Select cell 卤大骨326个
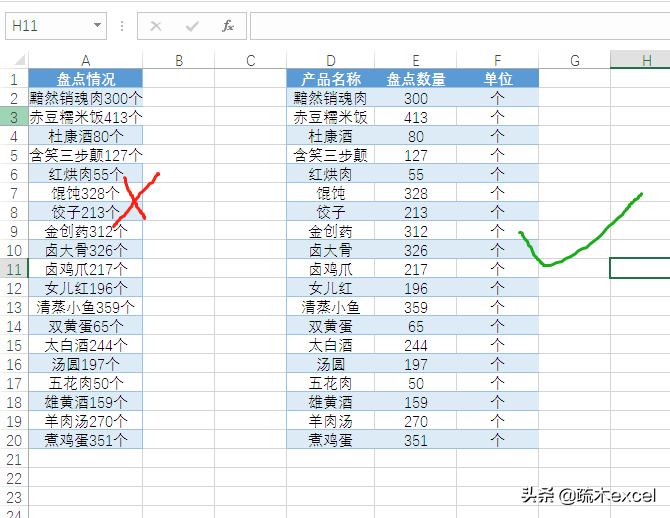Image resolution: width=670 pixels, height=518 pixels. pos(85,250)
